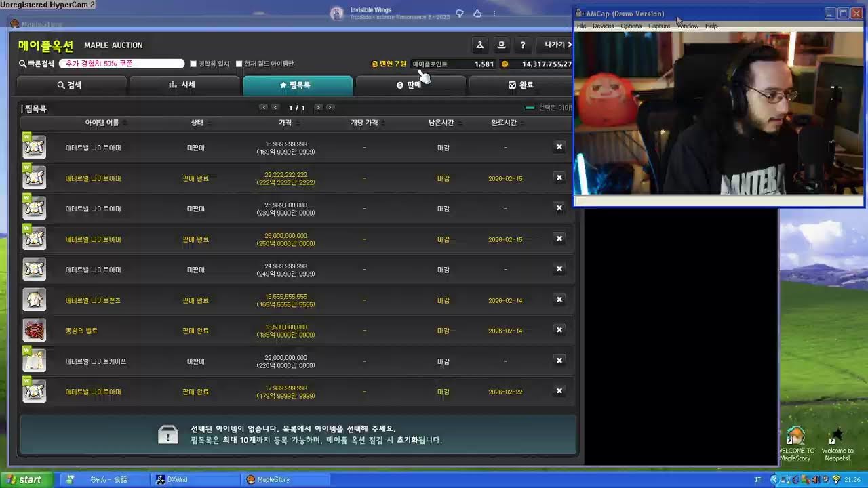868x488 pixels.
Task: Click the 2026-02-22 completion date
Action: [x=505, y=392]
